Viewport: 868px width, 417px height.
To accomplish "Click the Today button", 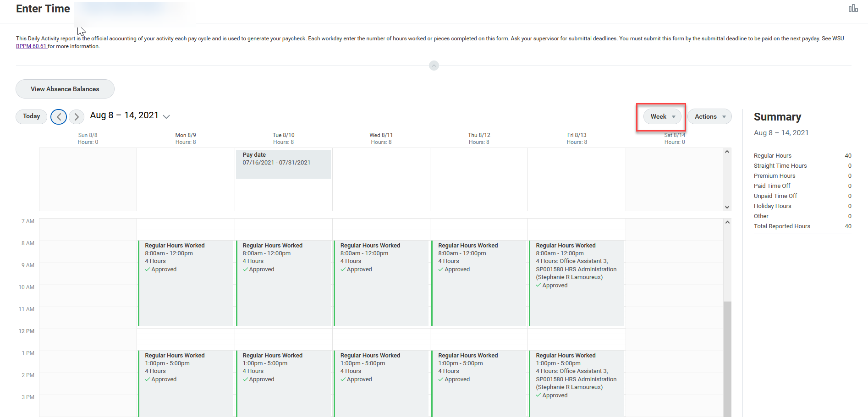I will click(31, 116).
